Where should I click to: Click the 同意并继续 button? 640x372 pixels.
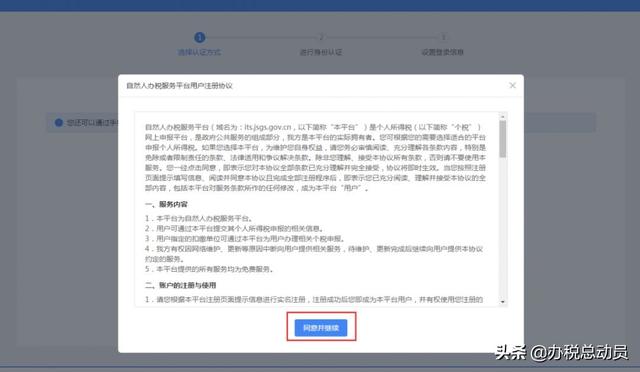pyautogui.click(x=321, y=327)
